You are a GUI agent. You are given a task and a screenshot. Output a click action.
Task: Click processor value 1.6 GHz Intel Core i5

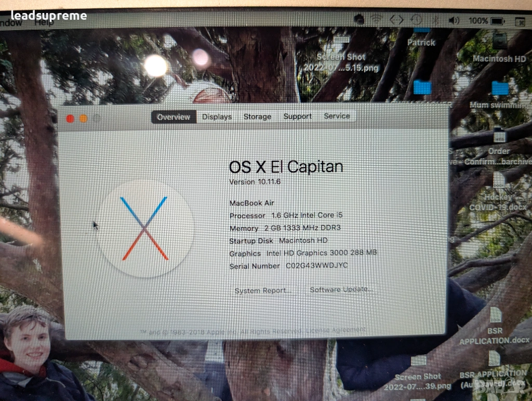tap(307, 215)
